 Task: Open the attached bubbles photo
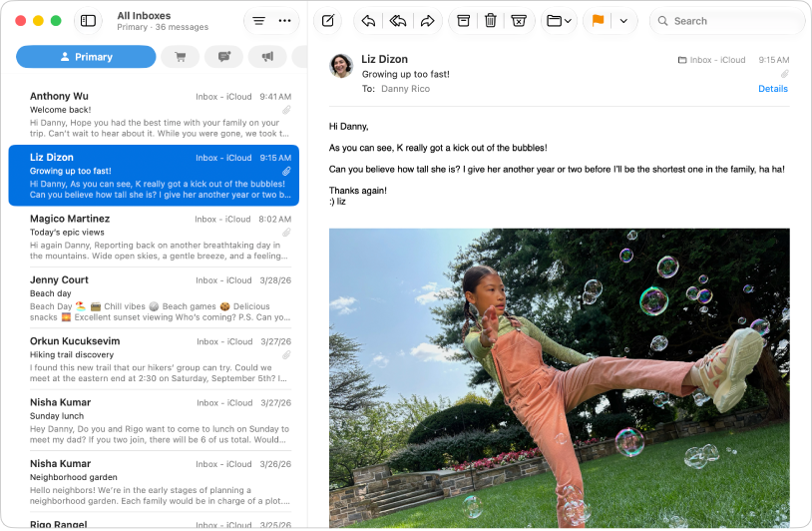coord(560,378)
